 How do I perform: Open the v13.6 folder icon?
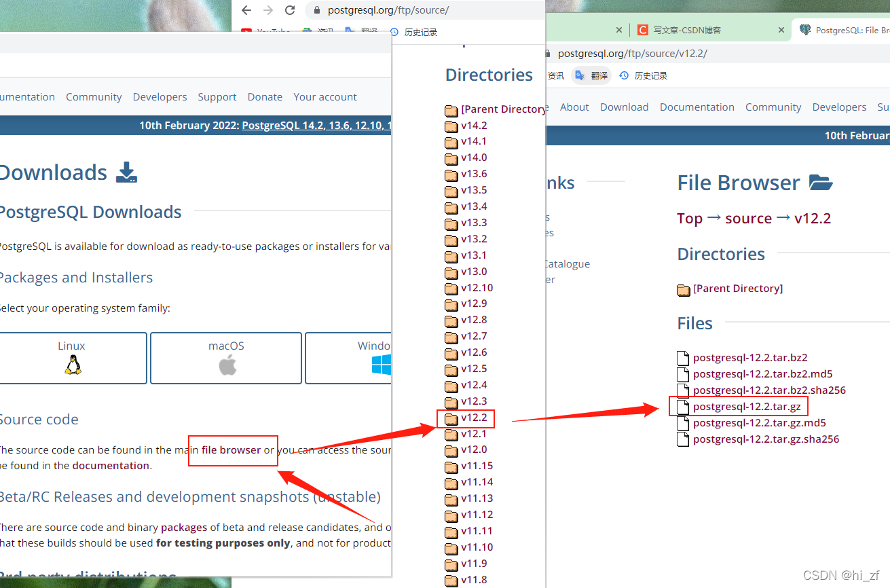point(451,174)
